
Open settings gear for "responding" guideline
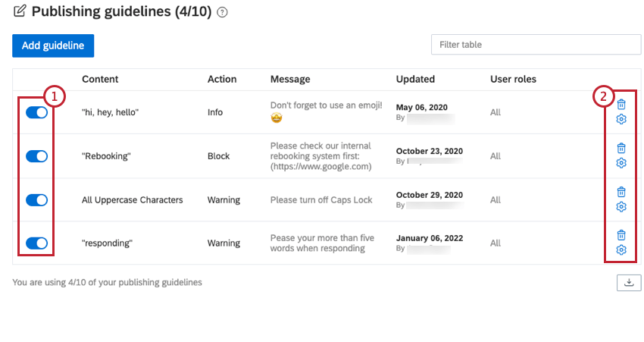(621, 250)
